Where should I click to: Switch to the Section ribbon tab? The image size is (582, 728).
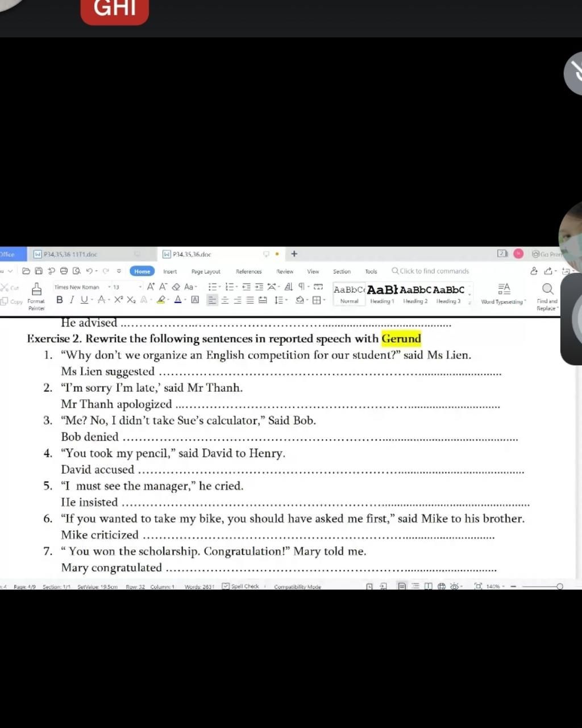point(342,272)
